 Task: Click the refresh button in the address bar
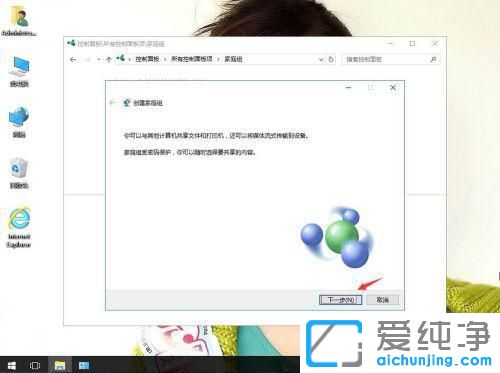[x=331, y=59]
